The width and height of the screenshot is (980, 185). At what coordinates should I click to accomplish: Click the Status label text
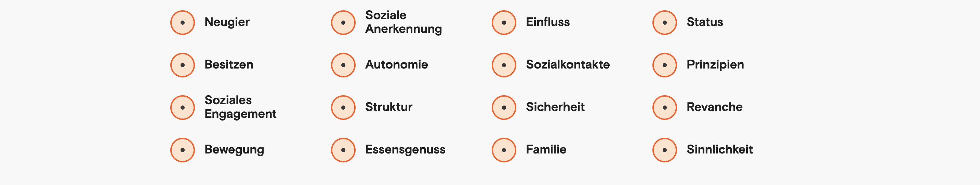(704, 22)
